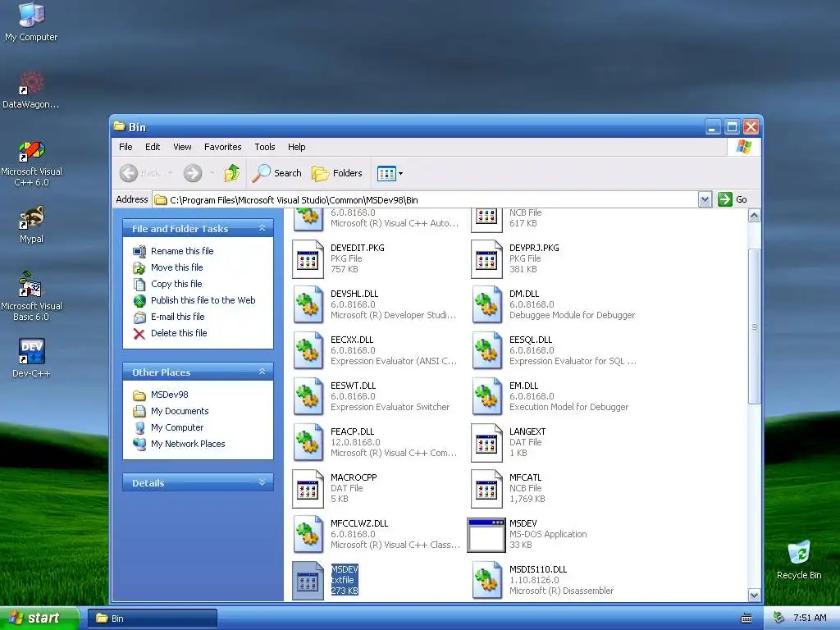840x630 pixels.
Task: Open the Back button history dropdown
Action: coord(171,173)
